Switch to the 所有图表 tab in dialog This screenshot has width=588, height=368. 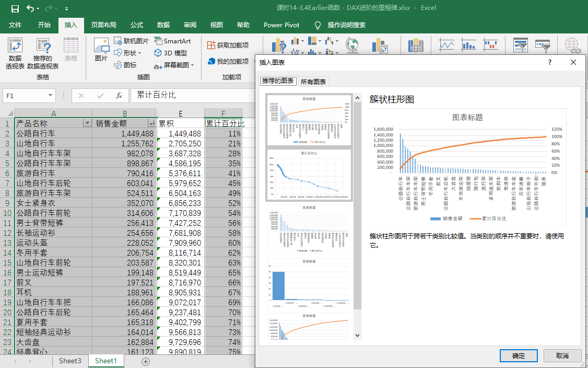(313, 82)
